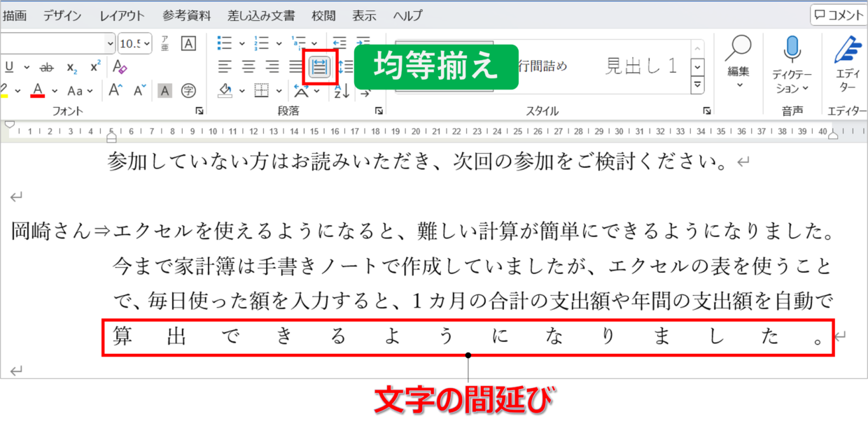This screenshot has height=435, width=868.
Task: Open the font size 10.5 dropdown
Action: pos(146,43)
